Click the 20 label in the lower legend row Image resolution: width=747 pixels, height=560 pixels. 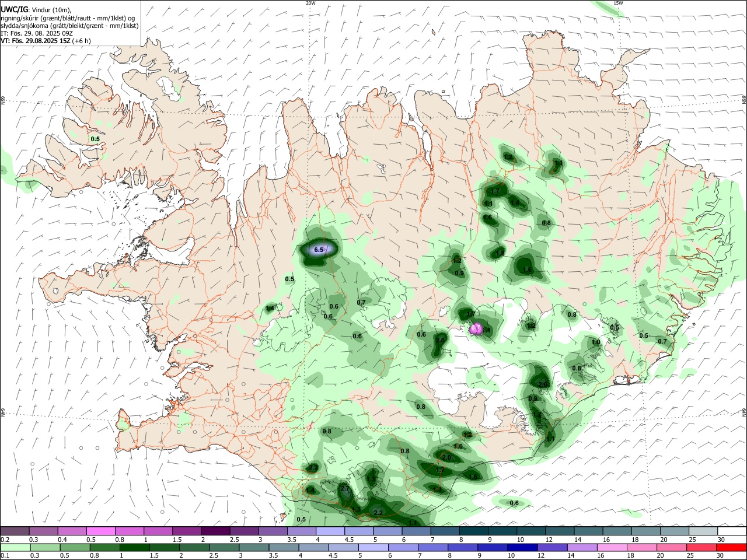click(660, 556)
